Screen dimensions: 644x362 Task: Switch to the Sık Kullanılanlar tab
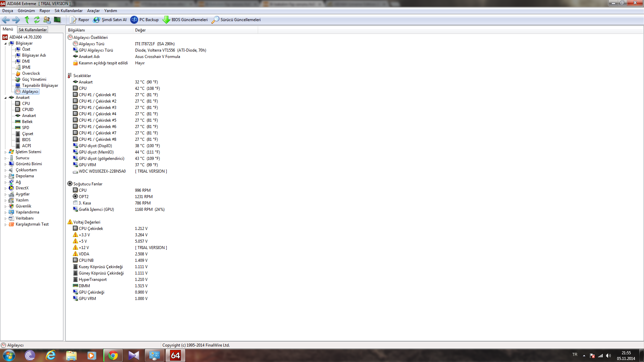[x=33, y=30]
